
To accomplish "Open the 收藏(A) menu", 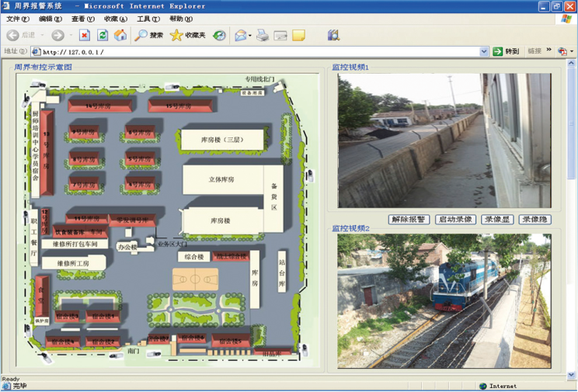I will click(116, 19).
